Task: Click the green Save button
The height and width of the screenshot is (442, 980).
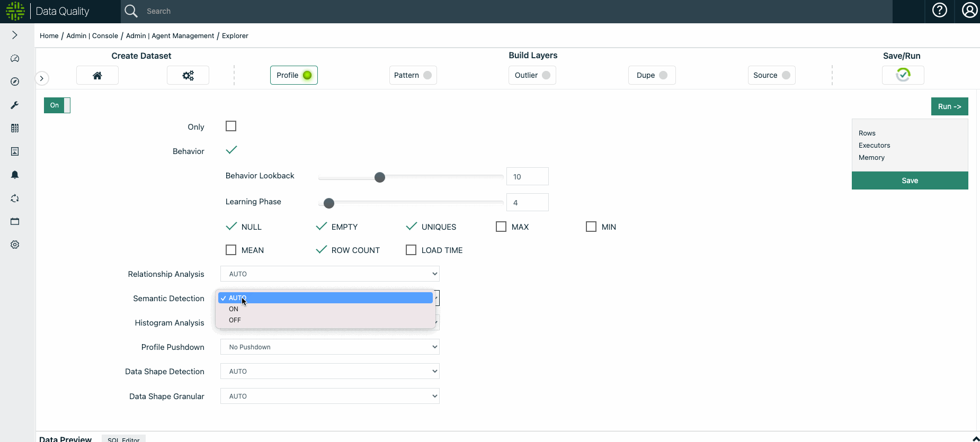Action: 910,181
